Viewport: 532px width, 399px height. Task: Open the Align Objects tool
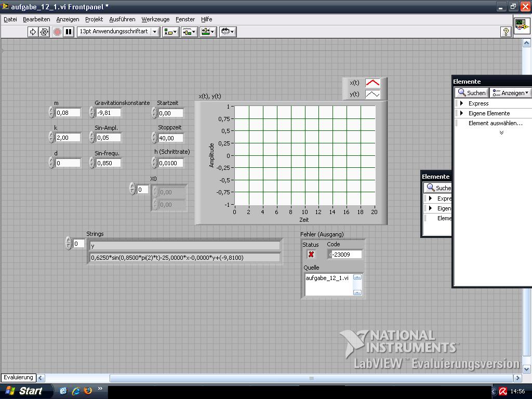[x=170, y=32]
